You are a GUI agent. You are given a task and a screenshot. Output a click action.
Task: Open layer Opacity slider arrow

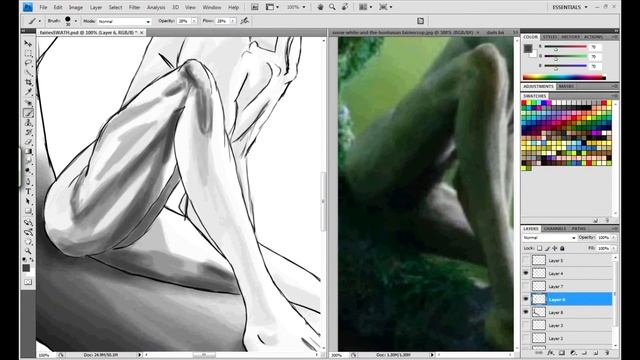point(613,238)
